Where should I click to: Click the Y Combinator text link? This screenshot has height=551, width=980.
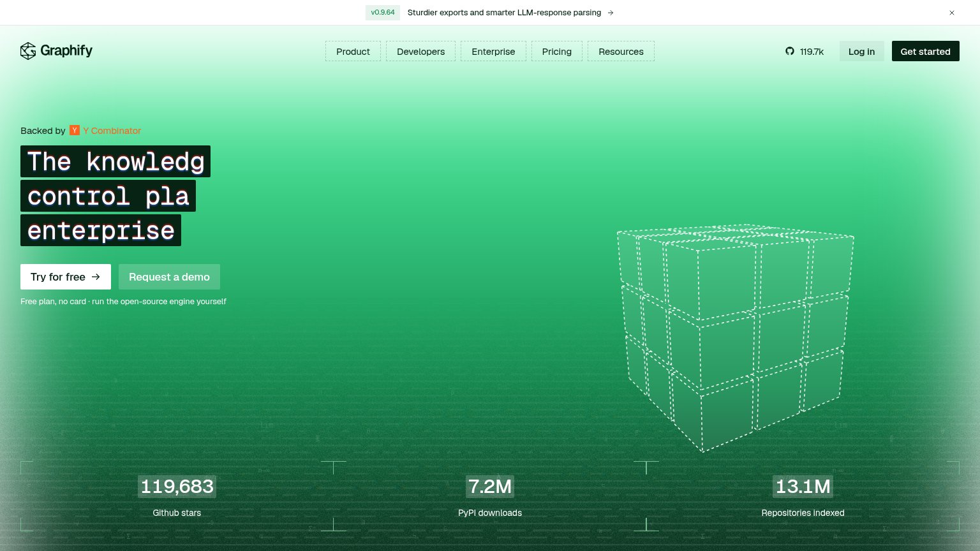pyautogui.click(x=112, y=131)
